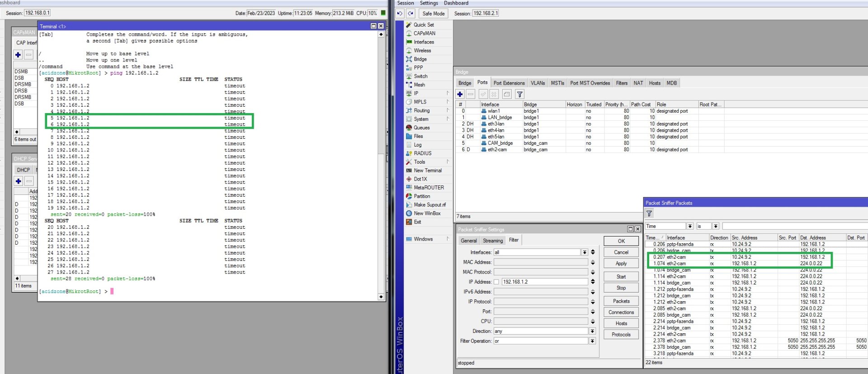The height and width of the screenshot is (374, 868).
Task: Open the Interfaces dropdown in sniffer filter
Action: [585, 252]
